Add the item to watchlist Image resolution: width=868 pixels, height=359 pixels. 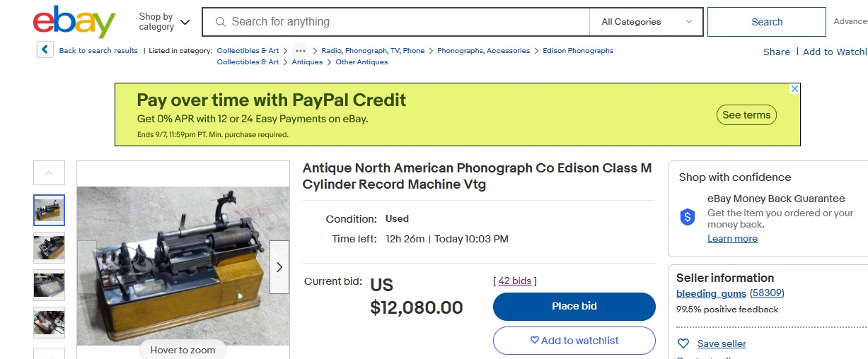tap(574, 341)
